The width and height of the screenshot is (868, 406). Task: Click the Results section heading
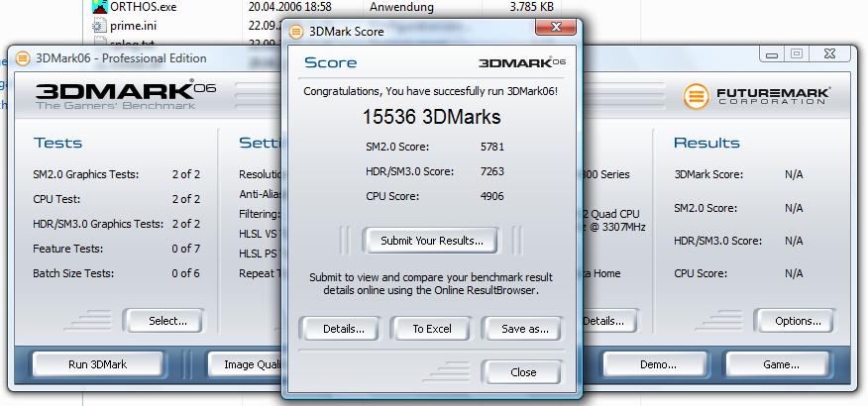click(x=706, y=143)
